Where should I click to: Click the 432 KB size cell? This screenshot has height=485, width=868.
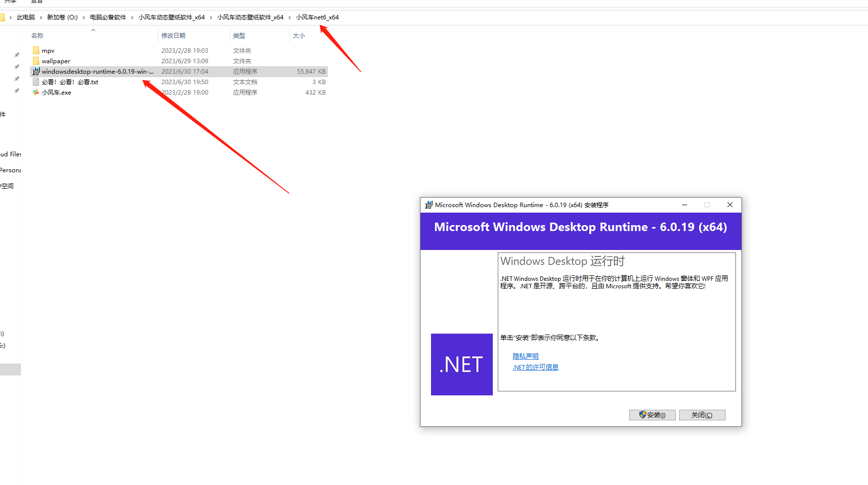pos(315,93)
